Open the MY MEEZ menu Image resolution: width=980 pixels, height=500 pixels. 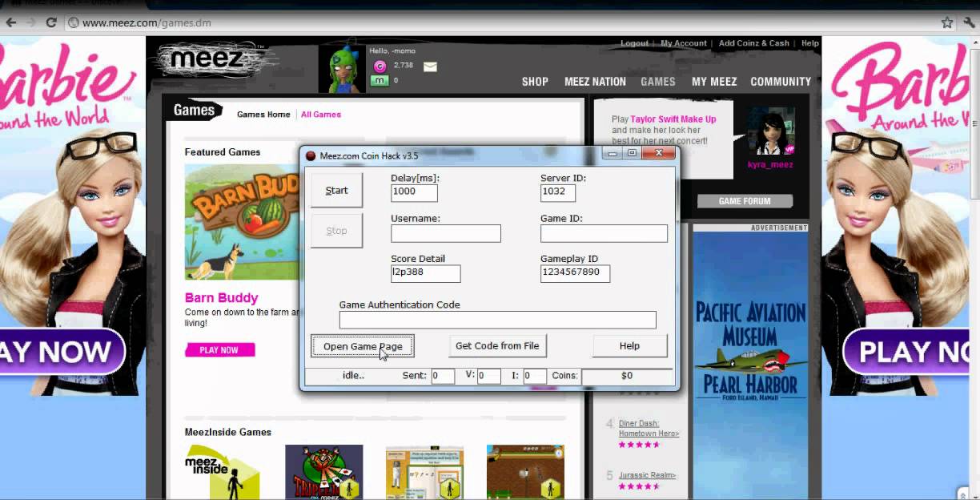714,82
